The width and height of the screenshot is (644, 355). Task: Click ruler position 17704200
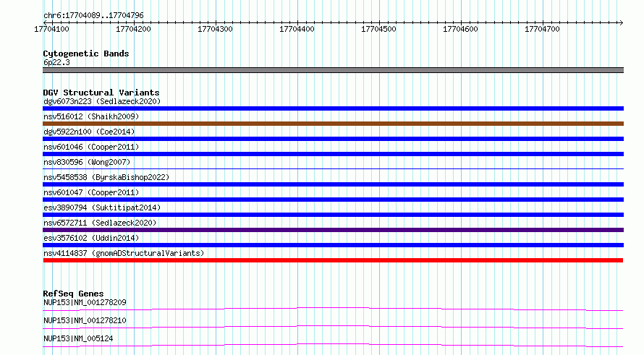click(133, 29)
